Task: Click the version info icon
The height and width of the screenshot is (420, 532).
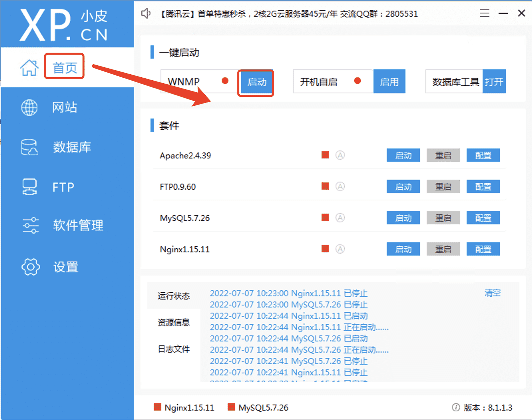Action: [456, 407]
